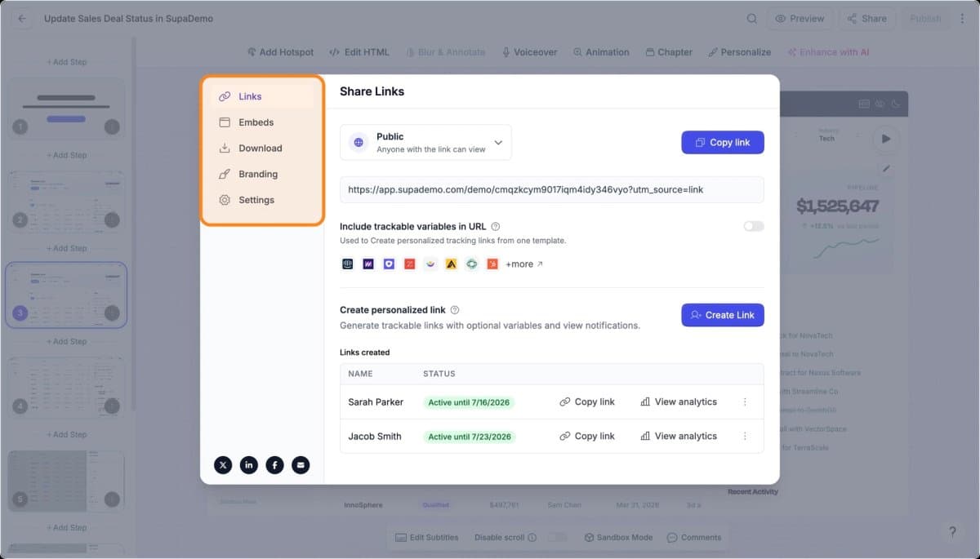Click the purple M integration icon

pos(368,264)
